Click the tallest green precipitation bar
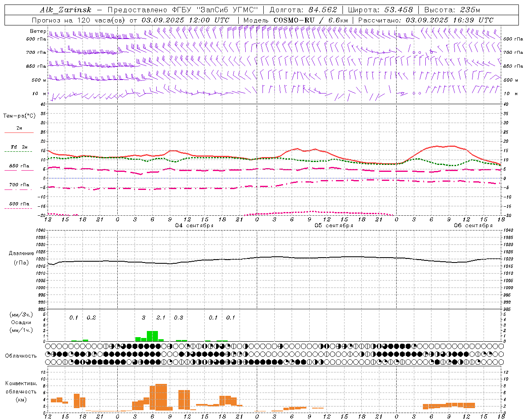 point(152,336)
